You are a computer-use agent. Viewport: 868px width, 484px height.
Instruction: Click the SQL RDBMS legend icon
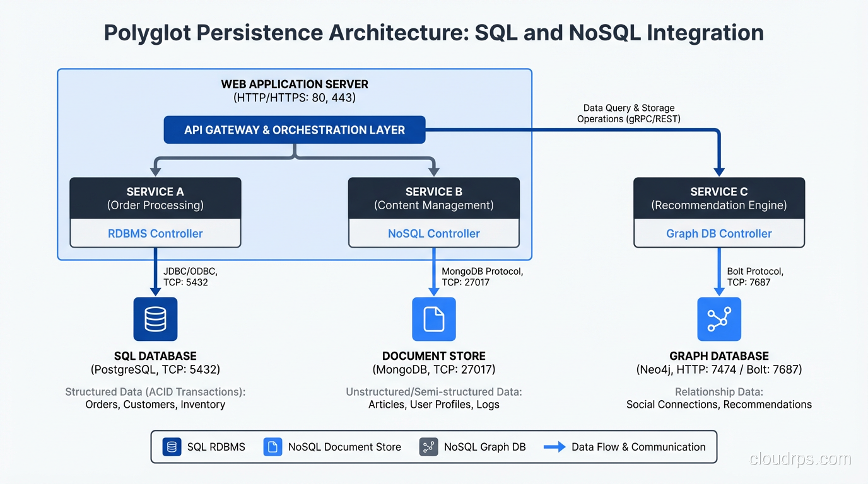[171, 447]
